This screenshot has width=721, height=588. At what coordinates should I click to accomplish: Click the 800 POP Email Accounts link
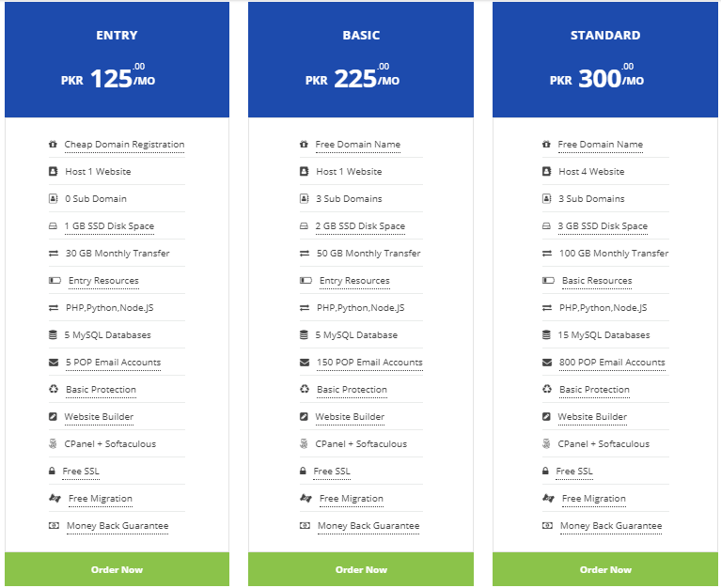click(x=612, y=363)
